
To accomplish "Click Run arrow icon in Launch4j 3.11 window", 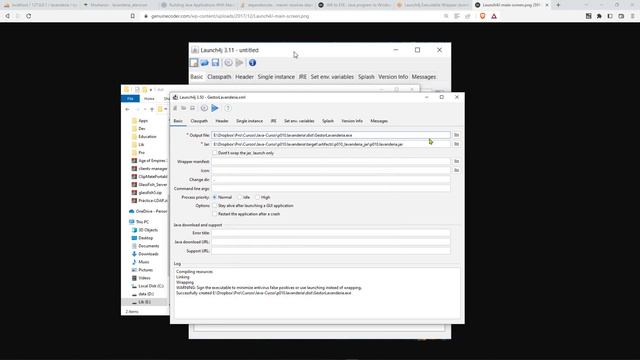I will (x=240, y=62).
